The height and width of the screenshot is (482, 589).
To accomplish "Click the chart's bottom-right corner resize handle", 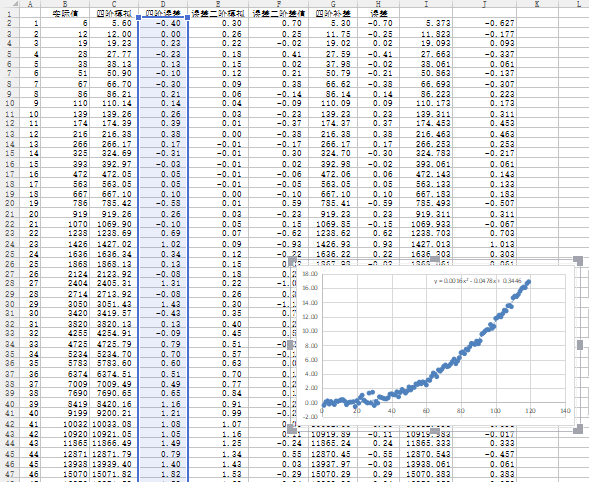I will pos(578,429).
